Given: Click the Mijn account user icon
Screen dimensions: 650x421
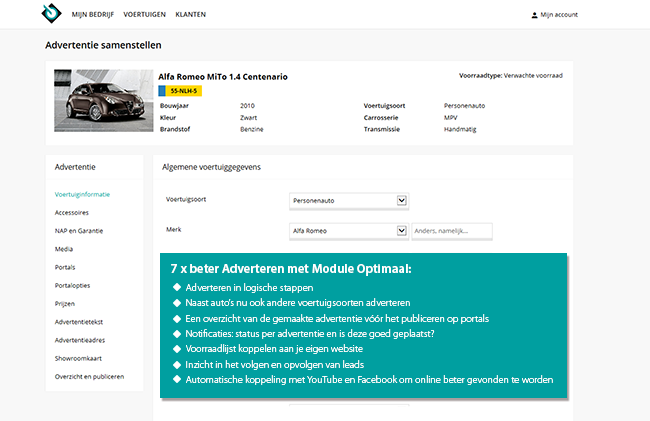Looking at the screenshot, I should pyautogui.click(x=534, y=15).
